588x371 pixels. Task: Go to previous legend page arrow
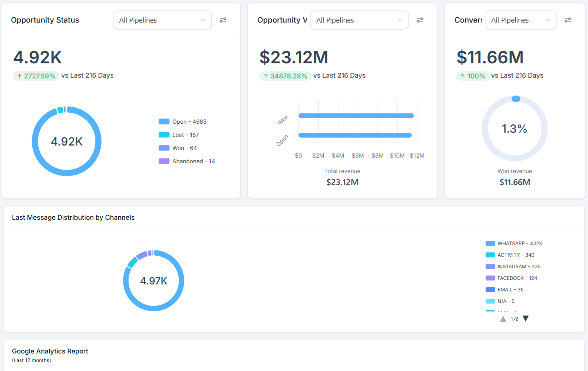coord(503,319)
